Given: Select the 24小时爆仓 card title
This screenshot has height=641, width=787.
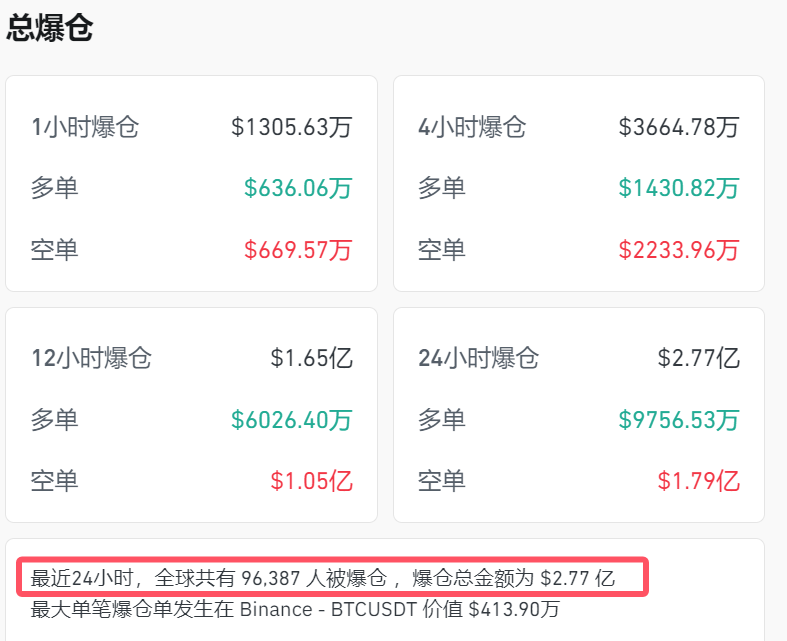Looking at the screenshot, I should coord(478,359).
